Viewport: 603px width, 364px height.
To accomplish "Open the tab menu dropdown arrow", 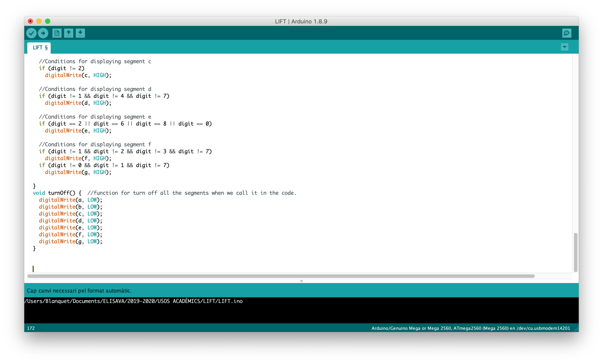I will coord(565,47).
